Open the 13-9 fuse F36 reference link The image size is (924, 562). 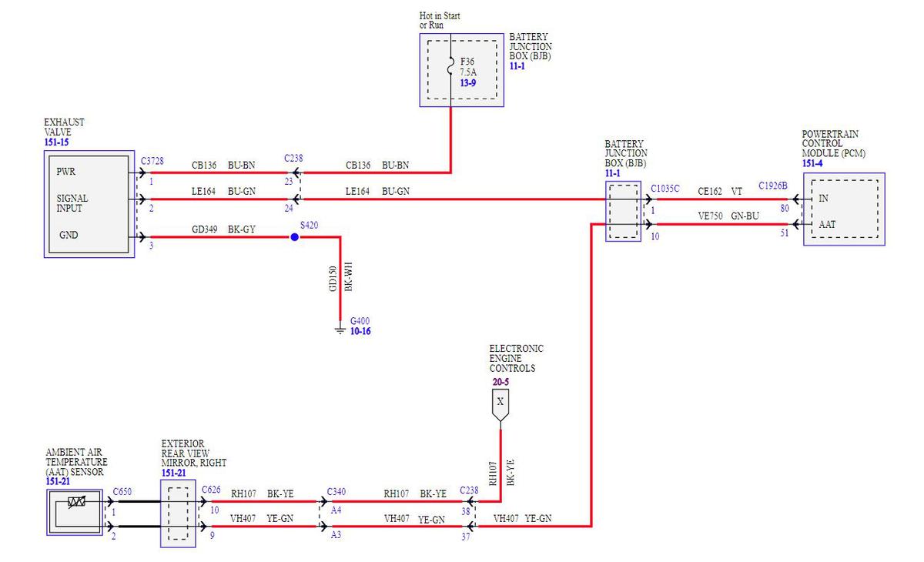[468, 82]
